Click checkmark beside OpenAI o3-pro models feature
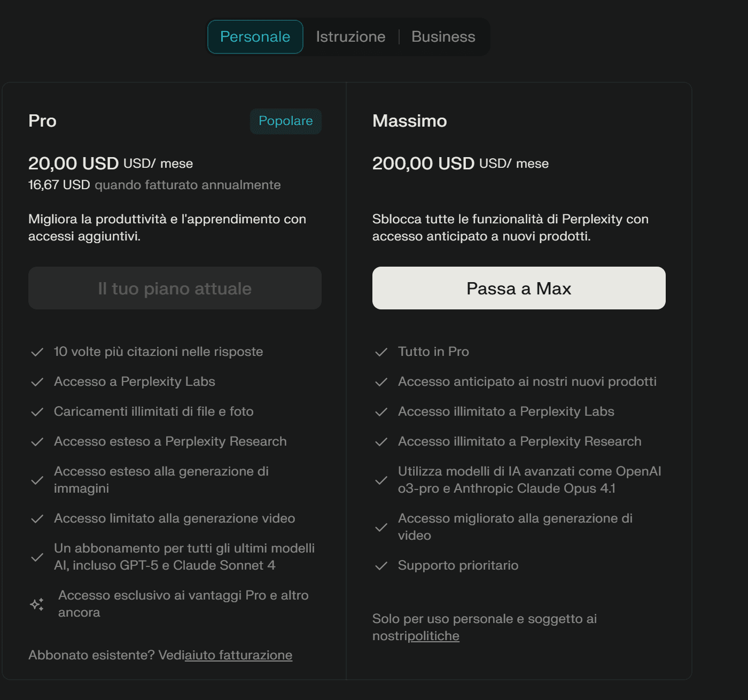The height and width of the screenshot is (700, 748). coord(381,480)
